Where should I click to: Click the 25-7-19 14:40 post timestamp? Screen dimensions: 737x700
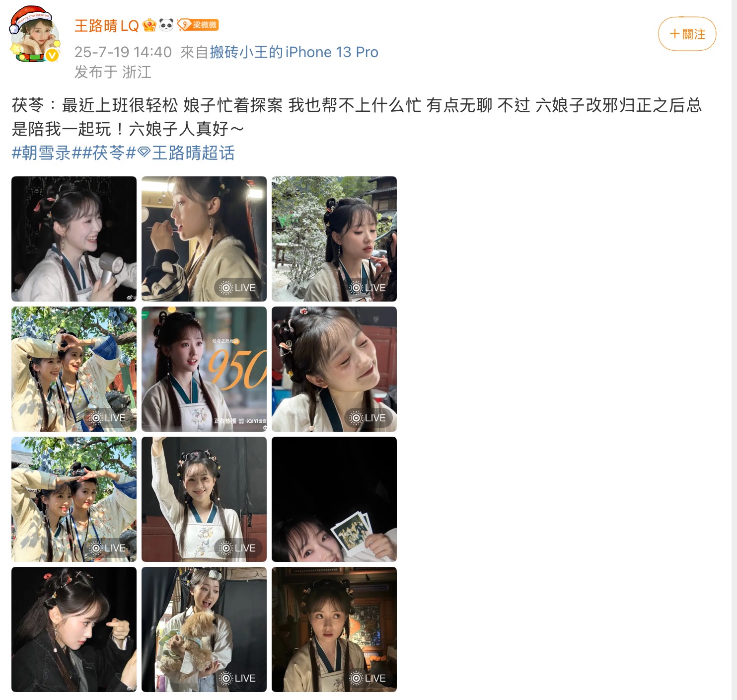tap(123, 52)
